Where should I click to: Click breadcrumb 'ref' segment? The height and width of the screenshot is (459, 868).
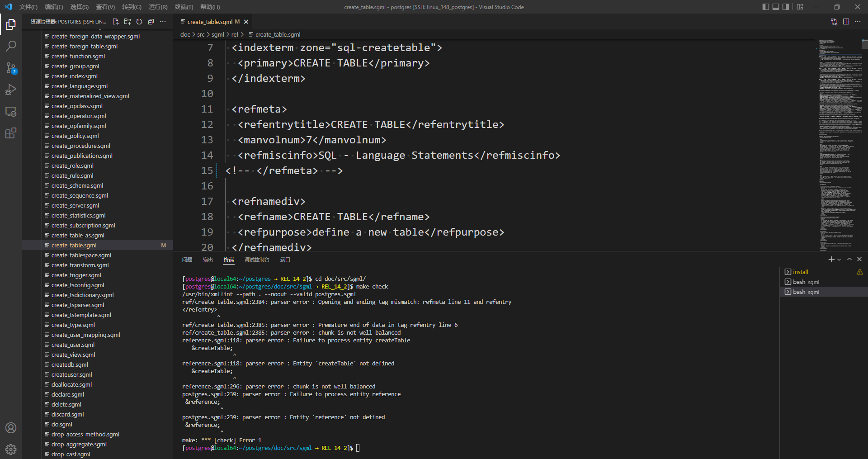tap(235, 34)
